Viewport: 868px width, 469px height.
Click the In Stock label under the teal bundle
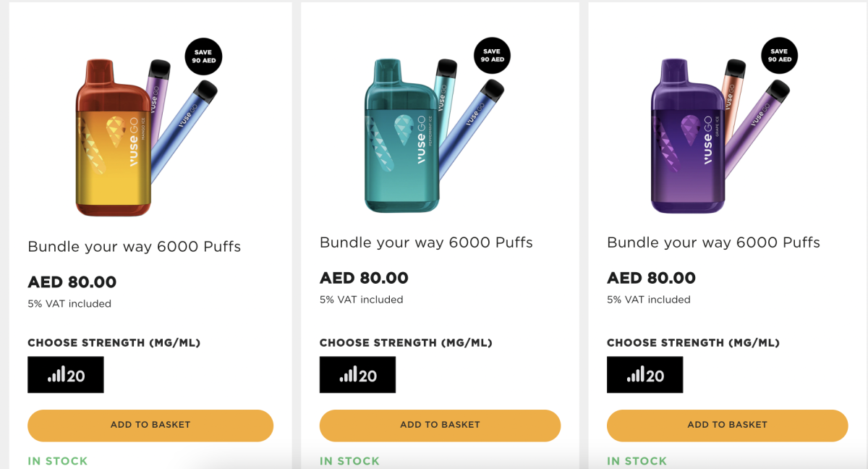349,461
